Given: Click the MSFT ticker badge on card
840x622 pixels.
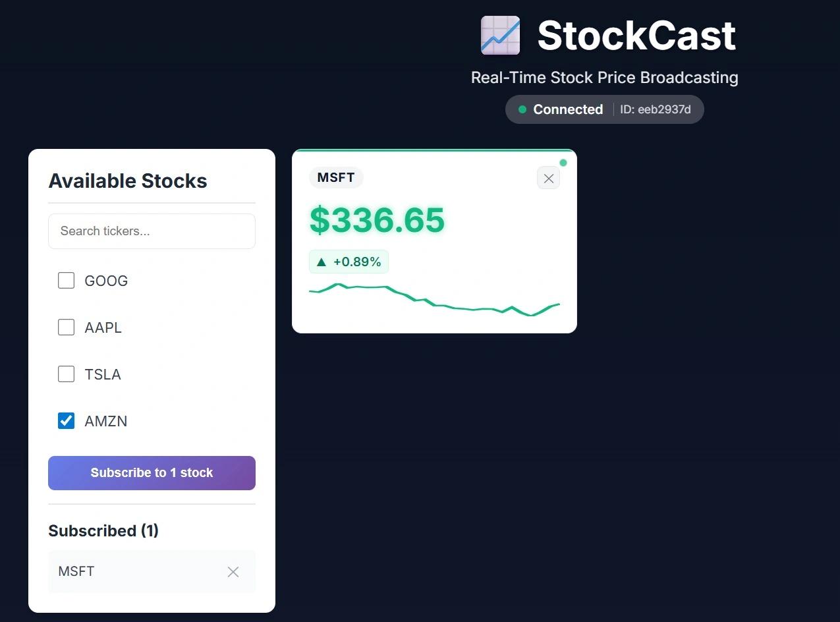Looking at the screenshot, I should point(336,178).
